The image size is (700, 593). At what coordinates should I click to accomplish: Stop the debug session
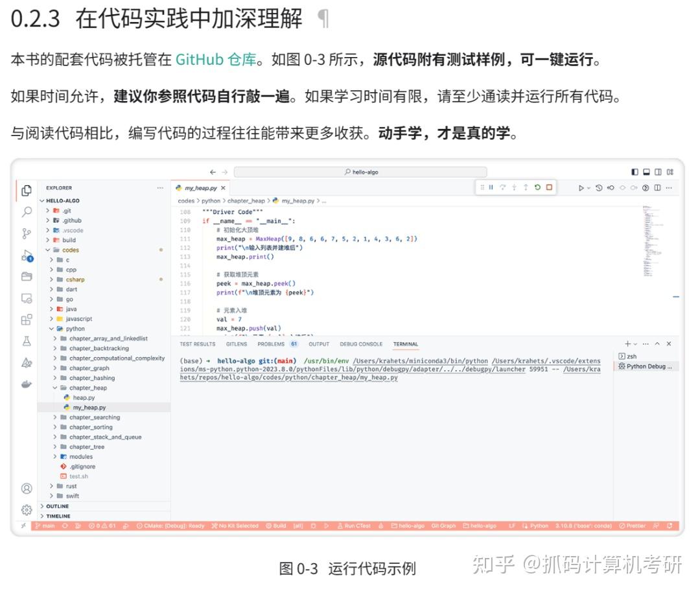click(549, 187)
